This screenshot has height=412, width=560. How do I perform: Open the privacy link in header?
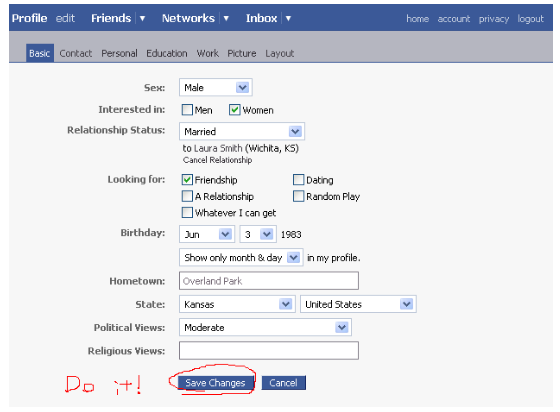coord(494,19)
